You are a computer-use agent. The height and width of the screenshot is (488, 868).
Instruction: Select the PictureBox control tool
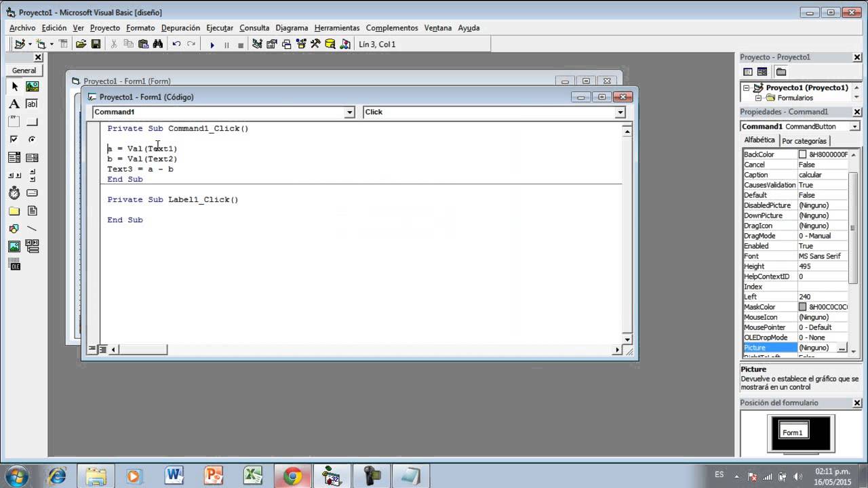(x=32, y=87)
